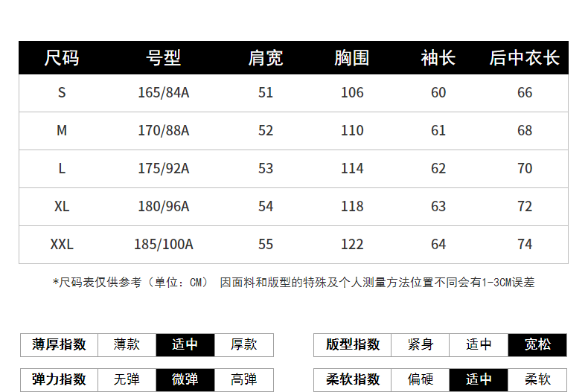
Task: Select 紧身 fit option
Action: click(420, 345)
